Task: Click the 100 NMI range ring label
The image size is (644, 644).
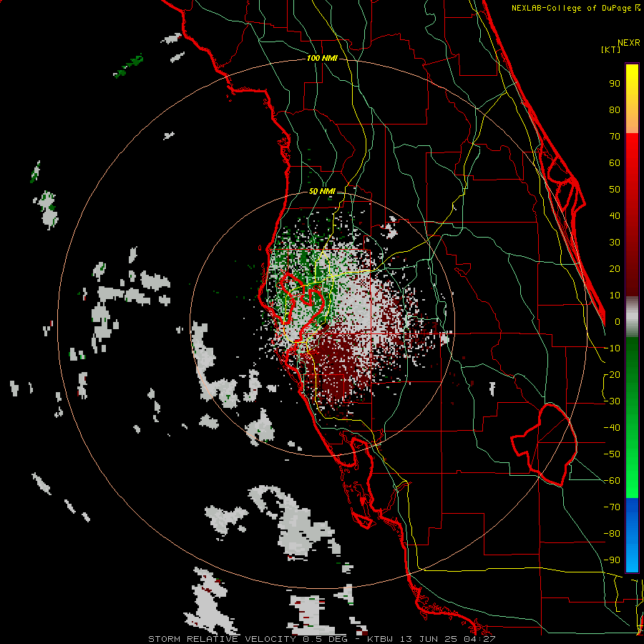Action: (x=322, y=59)
